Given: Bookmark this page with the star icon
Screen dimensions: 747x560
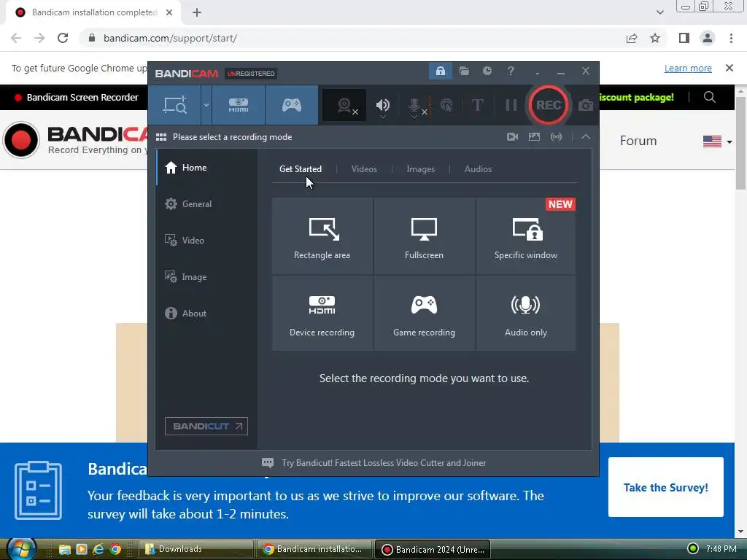Looking at the screenshot, I should 655,38.
